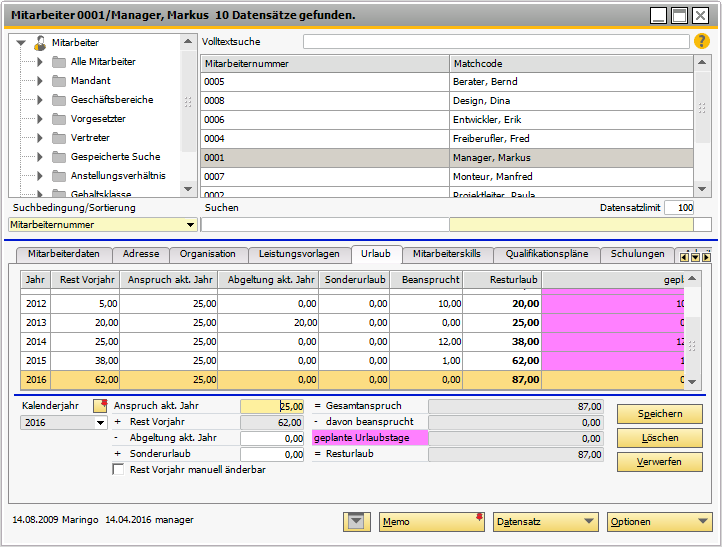Click the gray arrow icon left of Memo
This screenshot has width=722, height=547.
tap(355, 521)
